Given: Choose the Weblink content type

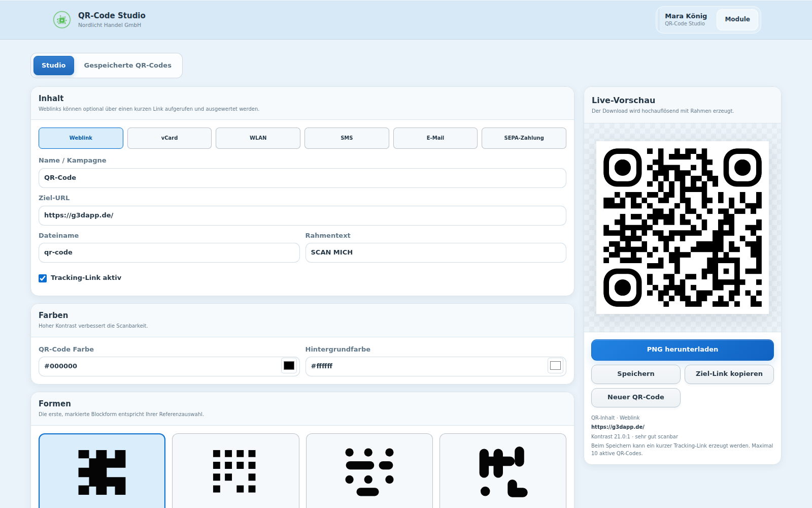Looking at the screenshot, I should 81,138.
